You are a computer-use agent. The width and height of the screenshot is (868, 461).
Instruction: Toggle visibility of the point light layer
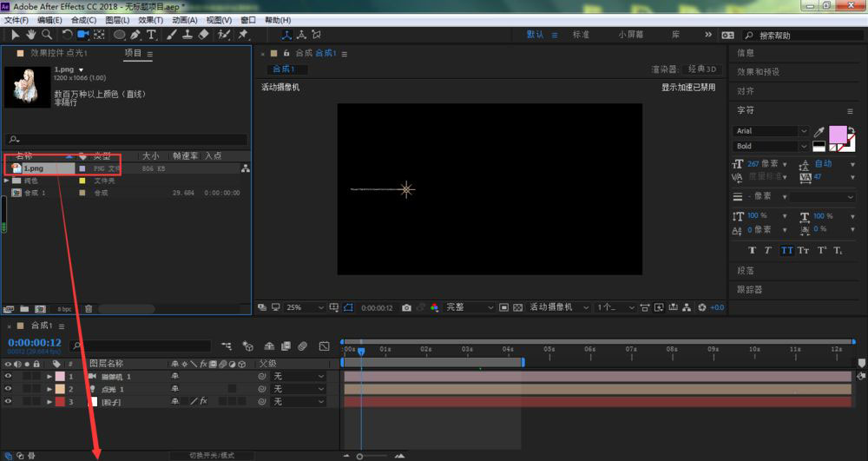(8, 389)
